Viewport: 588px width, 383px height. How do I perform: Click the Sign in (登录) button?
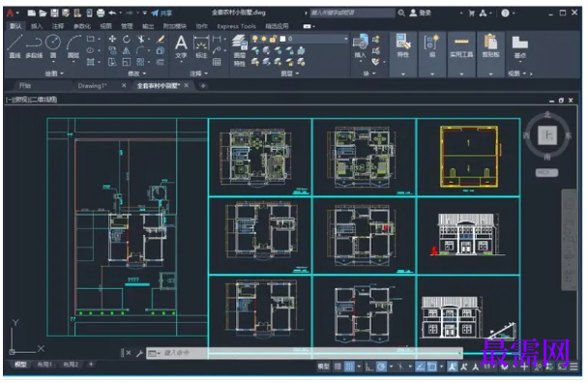421,14
